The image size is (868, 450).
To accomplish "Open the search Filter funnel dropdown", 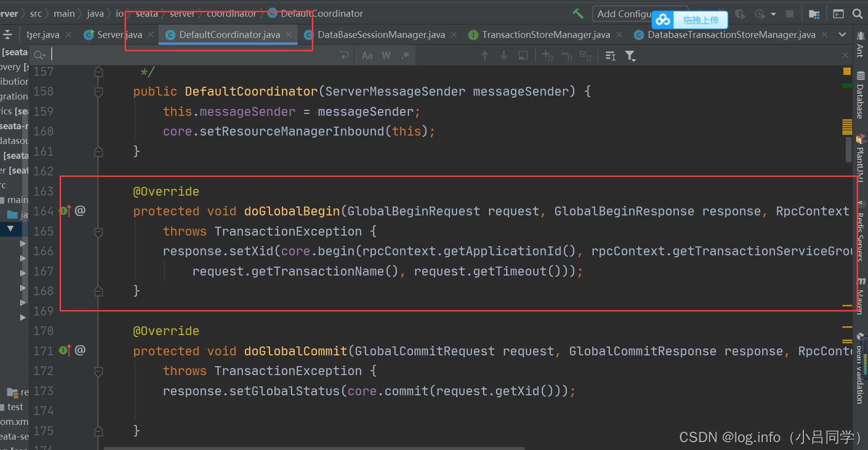I will (x=631, y=56).
